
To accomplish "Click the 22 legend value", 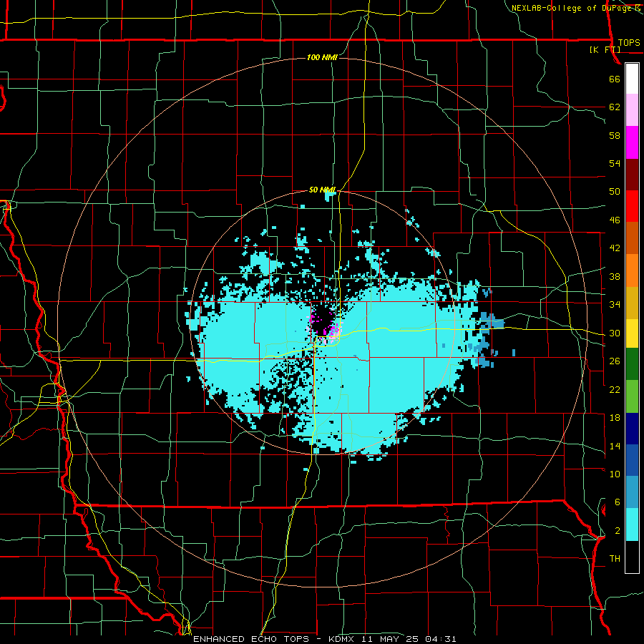I will point(615,389).
